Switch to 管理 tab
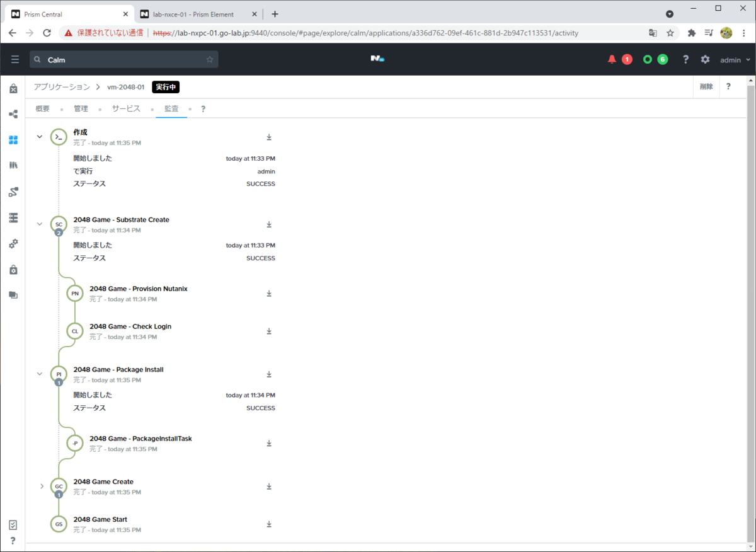 click(81, 108)
